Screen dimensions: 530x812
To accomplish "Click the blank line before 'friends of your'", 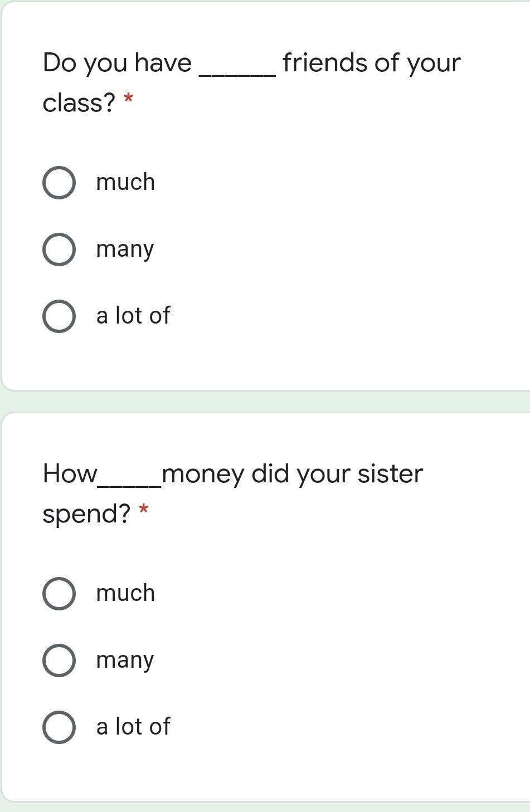I will pyautogui.click(x=237, y=74).
